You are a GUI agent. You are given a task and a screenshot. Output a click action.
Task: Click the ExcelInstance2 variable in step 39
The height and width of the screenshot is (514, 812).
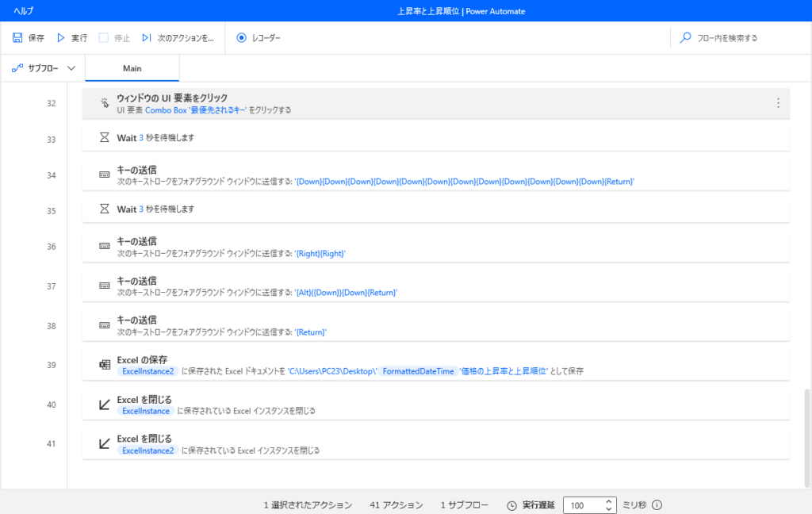tap(147, 371)
